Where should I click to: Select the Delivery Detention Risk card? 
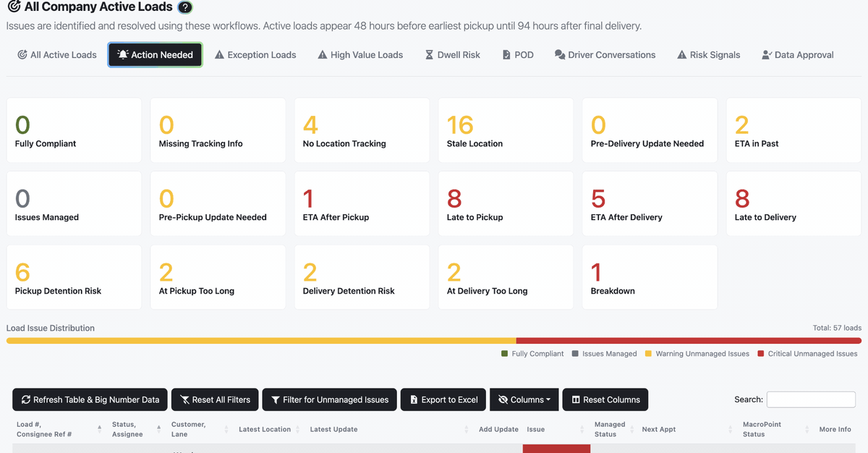(x=362, y=277)
